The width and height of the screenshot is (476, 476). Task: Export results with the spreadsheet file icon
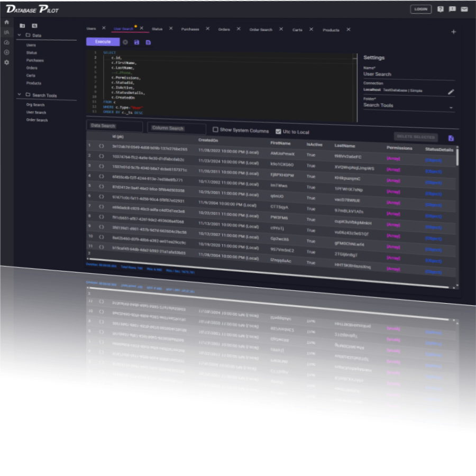click(451, 139)
